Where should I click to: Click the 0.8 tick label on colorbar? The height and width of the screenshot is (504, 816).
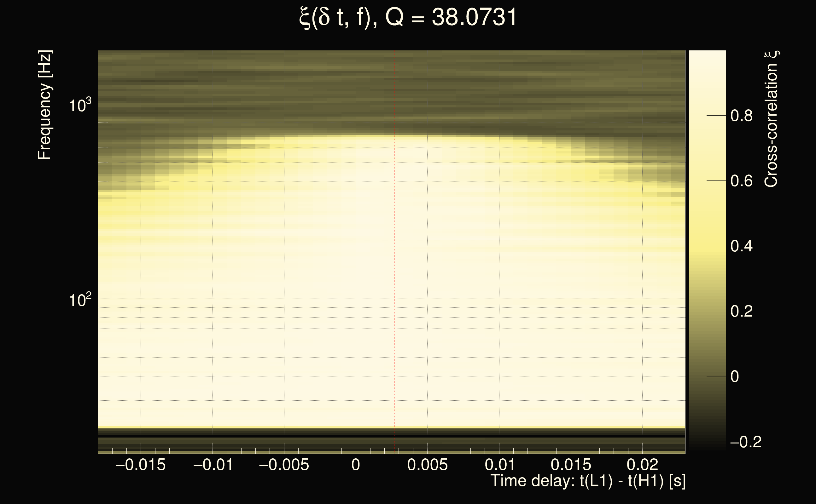coord(741,116)
